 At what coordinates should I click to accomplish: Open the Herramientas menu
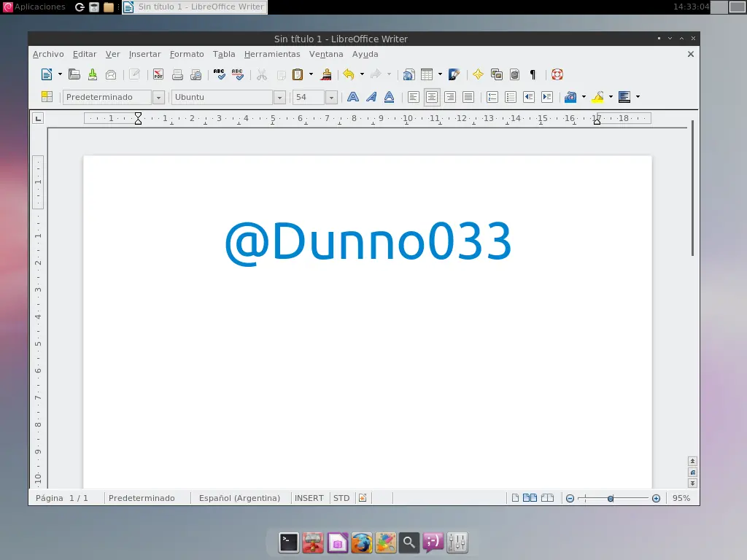pyautogui.click(x=272, y=54)
